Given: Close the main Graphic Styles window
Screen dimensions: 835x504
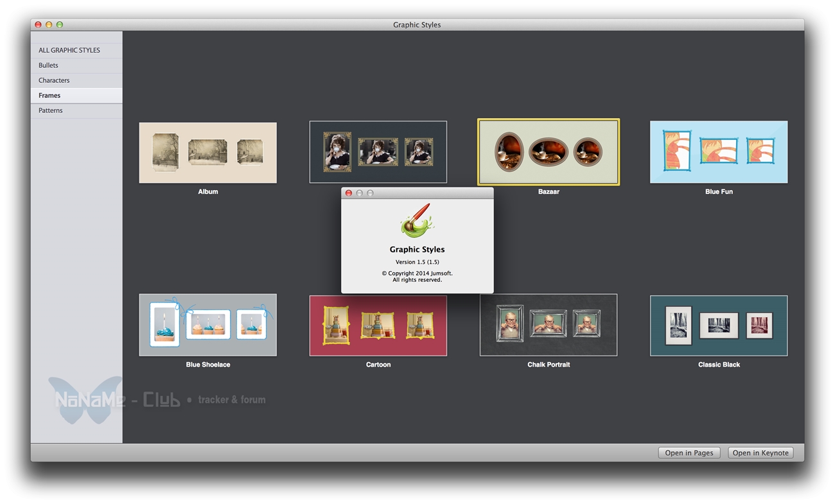Looking at the screenshot, I should 38,24.
